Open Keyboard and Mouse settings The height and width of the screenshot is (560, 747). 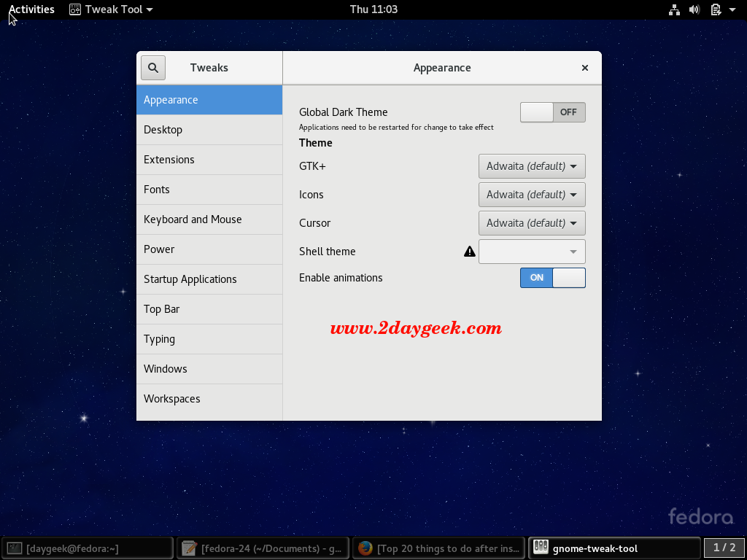point(209,219)
